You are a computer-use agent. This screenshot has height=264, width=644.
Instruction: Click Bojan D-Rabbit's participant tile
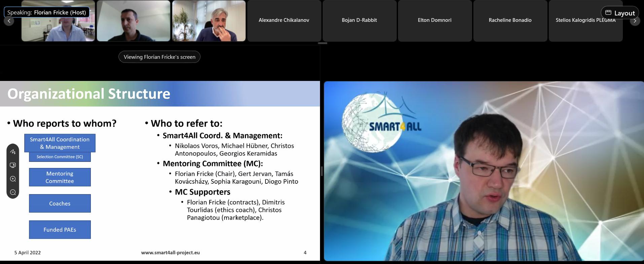click(x=359, y=21)
